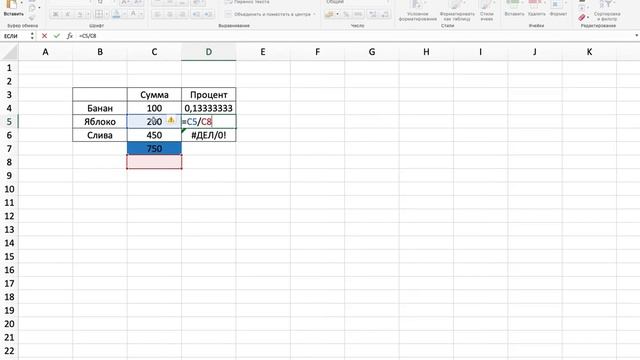Apply the fill color bucket
The width and height of the screenshot is (640, 360).
116,14
